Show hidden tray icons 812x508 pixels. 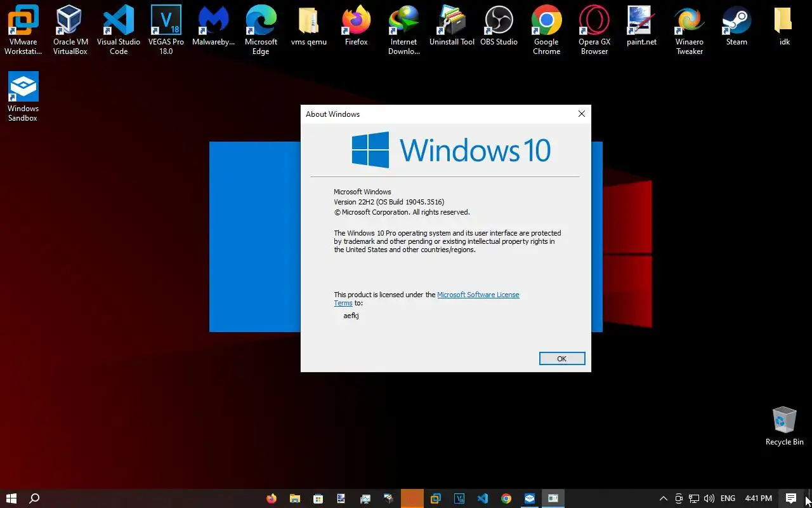(x=664, y=498)
